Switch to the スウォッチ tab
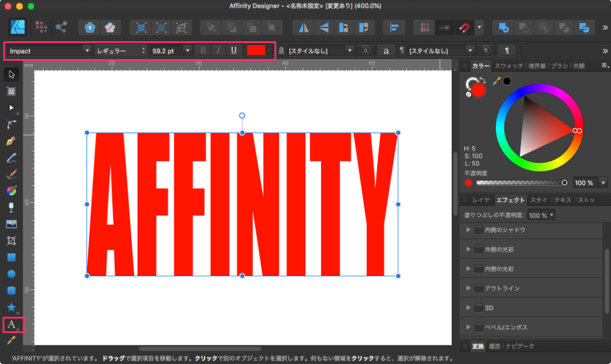This screenshot has height=364, width=611. coord(509,66)
